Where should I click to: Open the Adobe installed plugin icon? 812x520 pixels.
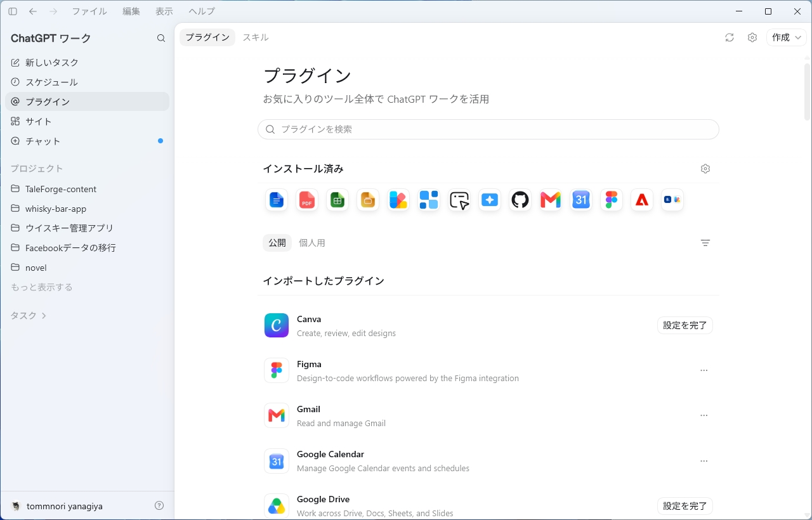click(642, 200)
